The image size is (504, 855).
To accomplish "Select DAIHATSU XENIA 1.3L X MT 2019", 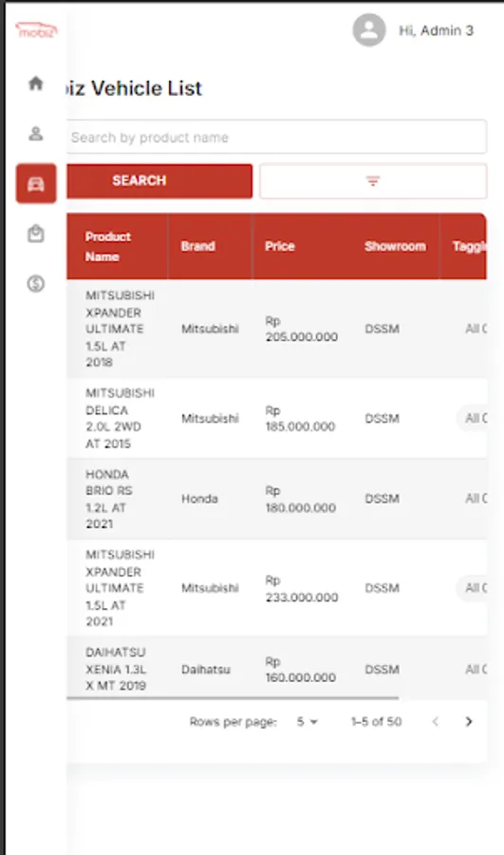I will click(116, 669).
